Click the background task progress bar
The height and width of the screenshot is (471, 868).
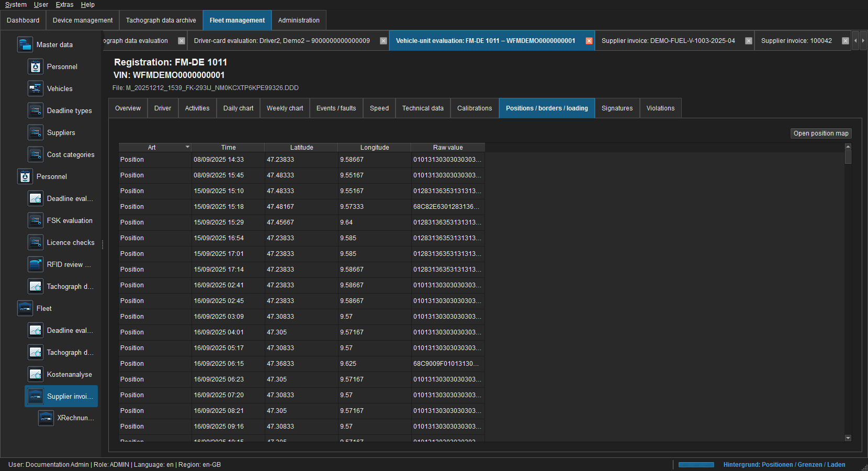[696, 465]
